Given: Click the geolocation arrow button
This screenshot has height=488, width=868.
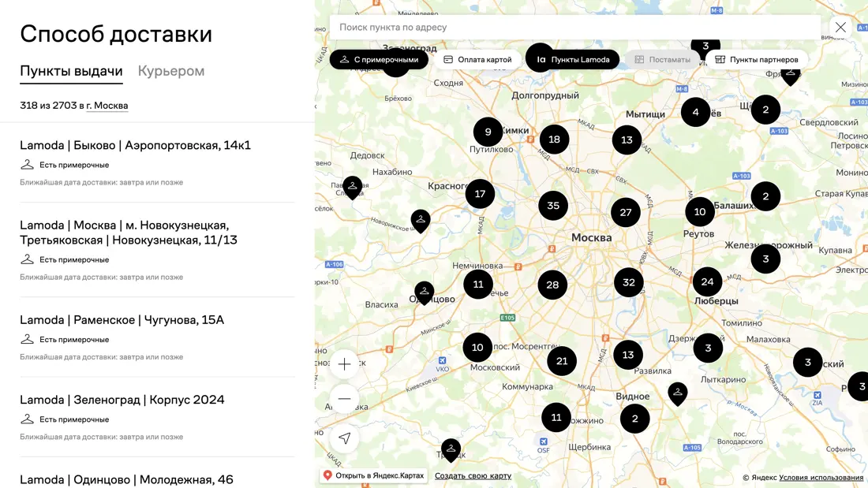Looking at the screenshot, I should [x=345, y=438].
